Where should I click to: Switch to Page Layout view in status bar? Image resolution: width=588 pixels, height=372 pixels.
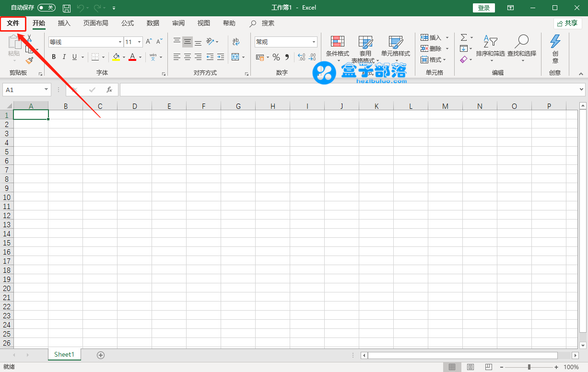pyautogui.click(x=470, y=367)
